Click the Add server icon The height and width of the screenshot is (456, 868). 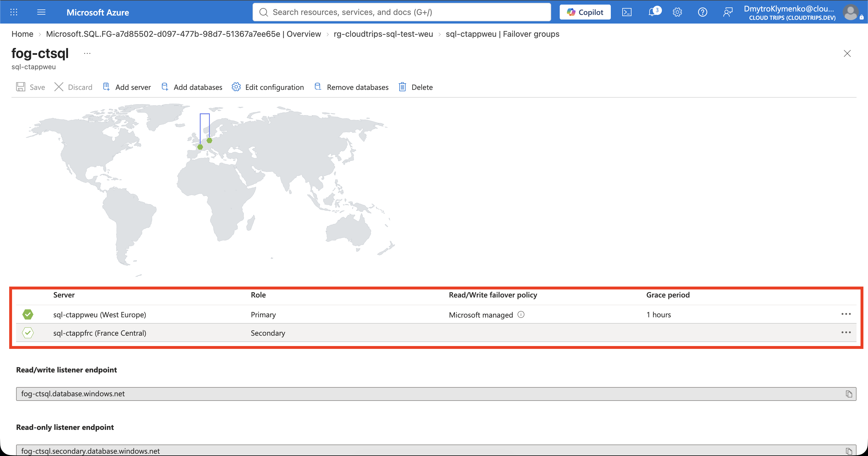106,87
